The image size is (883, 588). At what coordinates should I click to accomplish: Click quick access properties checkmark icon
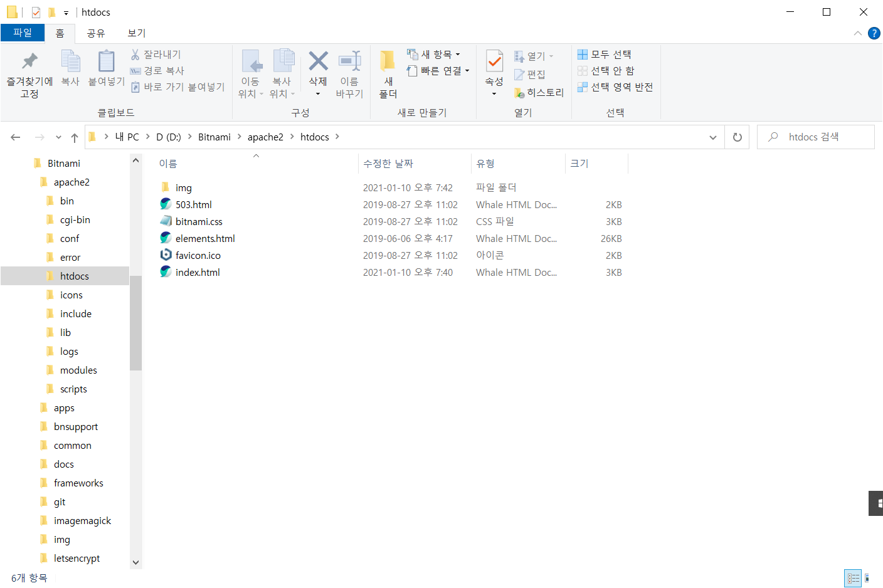(x=36, y=13)
